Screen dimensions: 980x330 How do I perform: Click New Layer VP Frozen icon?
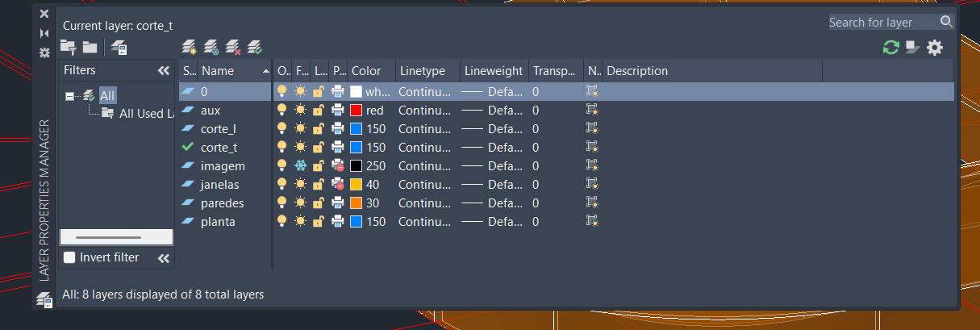point(211,48)
